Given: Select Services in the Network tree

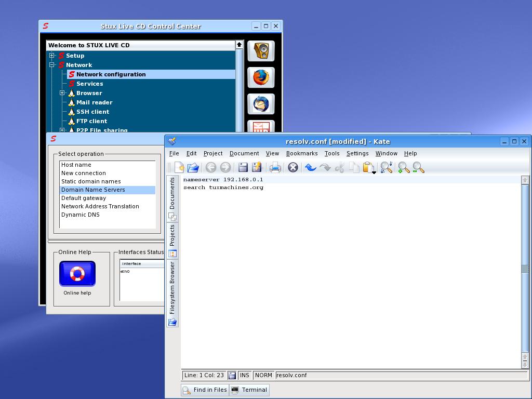Looking at the screenshot, I should tap(89, 84).
